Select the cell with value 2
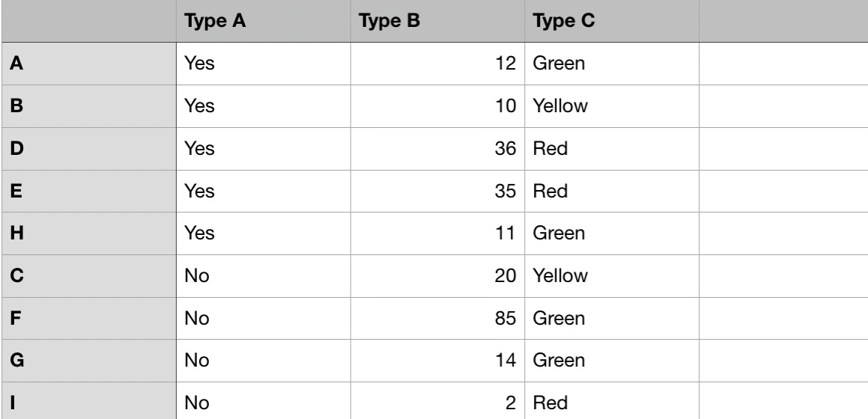This screenshot has width=868, height=419. pyautogui.click(x=437, y=404)
